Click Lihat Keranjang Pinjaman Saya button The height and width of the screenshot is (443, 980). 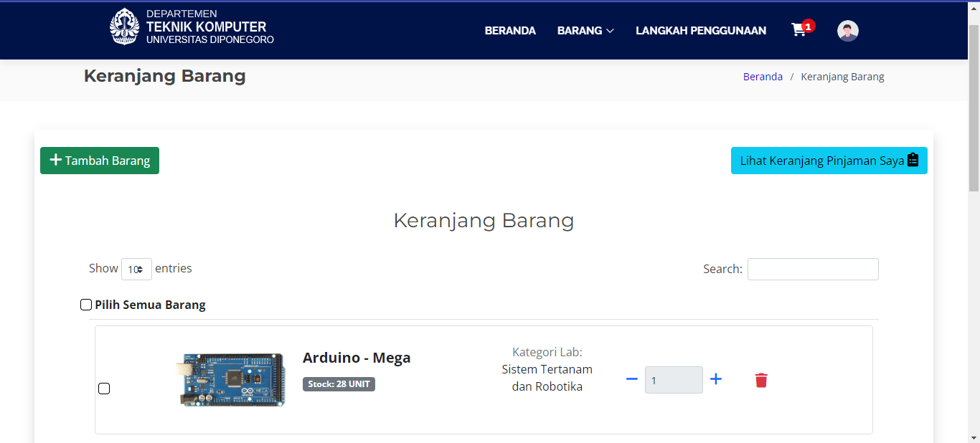click(829, 161)
